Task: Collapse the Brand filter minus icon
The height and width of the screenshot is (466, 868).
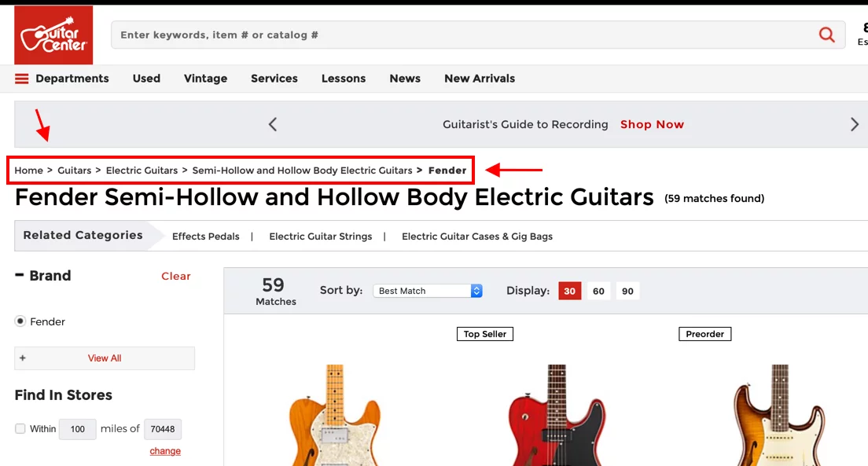Action: (20, 276)
